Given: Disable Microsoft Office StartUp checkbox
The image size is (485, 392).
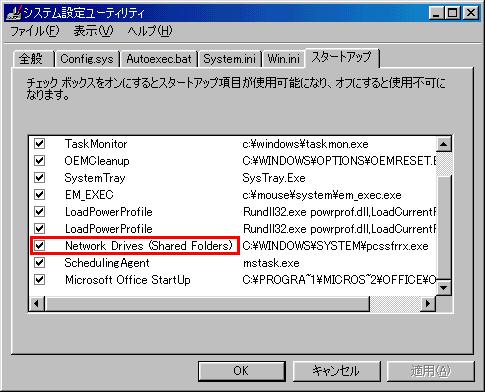Looking at the screenshot, I should pyautogui.click(x=39, y=280).
